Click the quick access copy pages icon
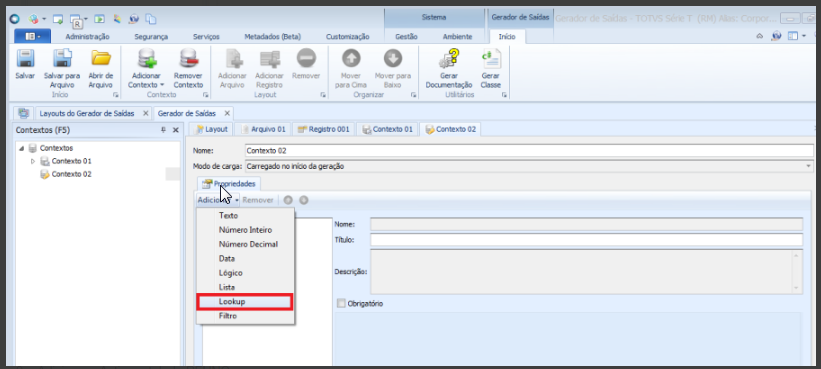Screen dimensions: 821x369 (151, 19)
